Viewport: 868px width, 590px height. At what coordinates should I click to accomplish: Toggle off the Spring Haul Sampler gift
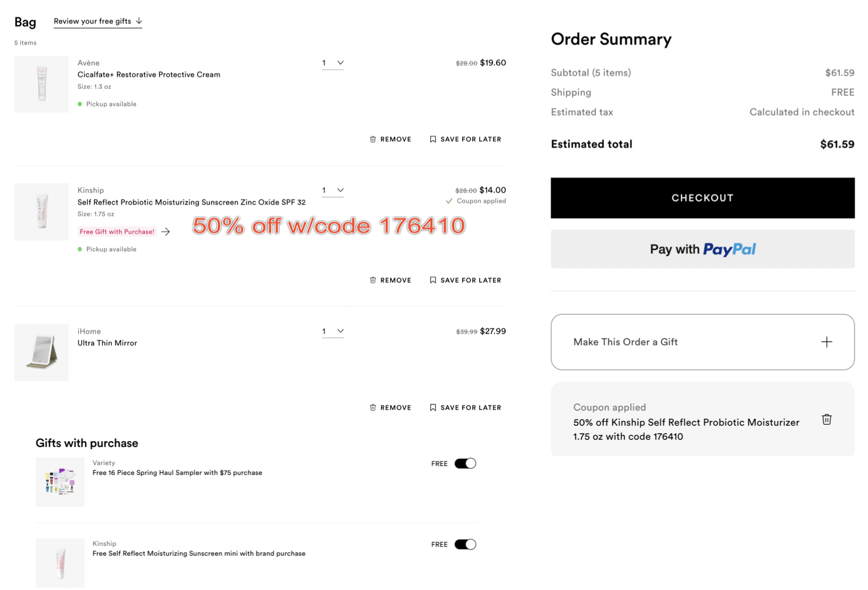pyautogui.click(x=465, y=463)
